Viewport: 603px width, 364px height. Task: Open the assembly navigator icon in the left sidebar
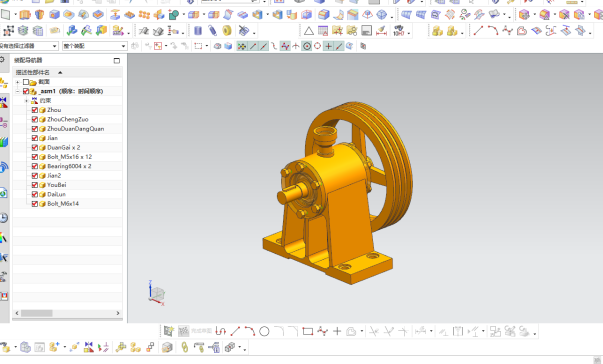point(3,83)
